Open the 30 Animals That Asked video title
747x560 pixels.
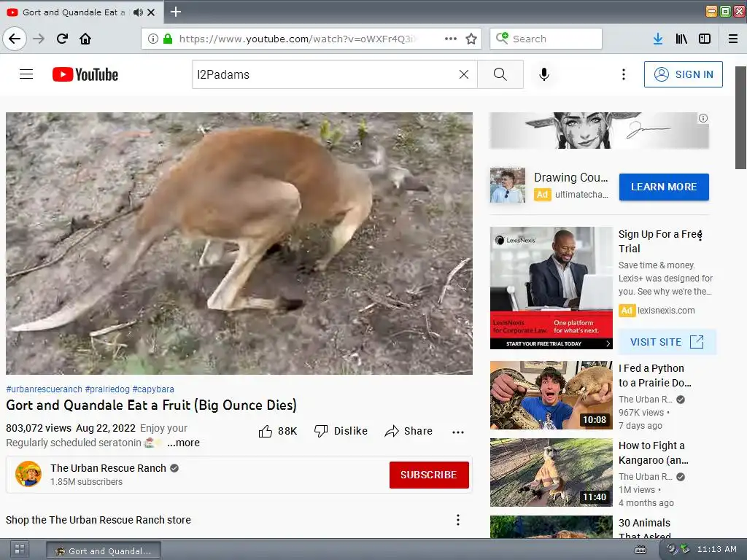[645, 529]
